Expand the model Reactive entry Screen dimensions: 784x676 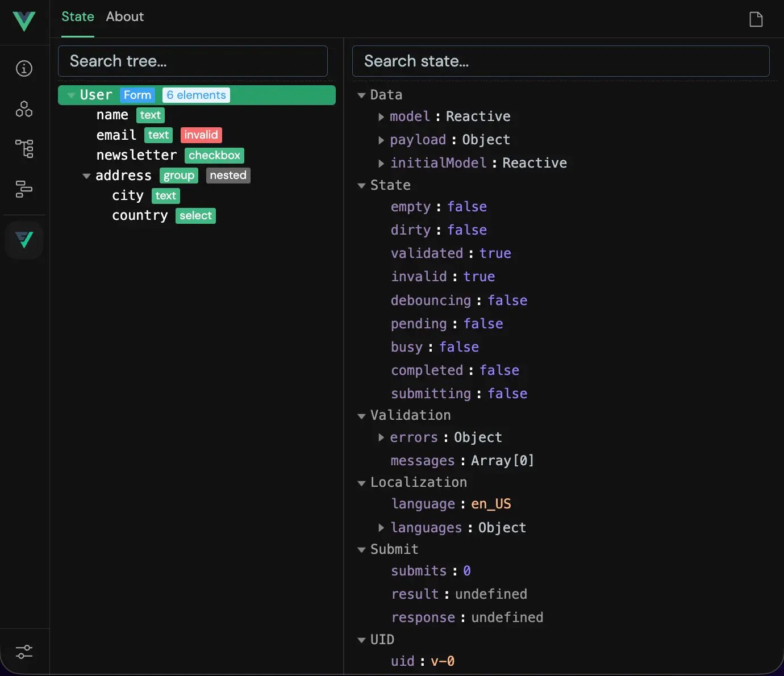381,117
